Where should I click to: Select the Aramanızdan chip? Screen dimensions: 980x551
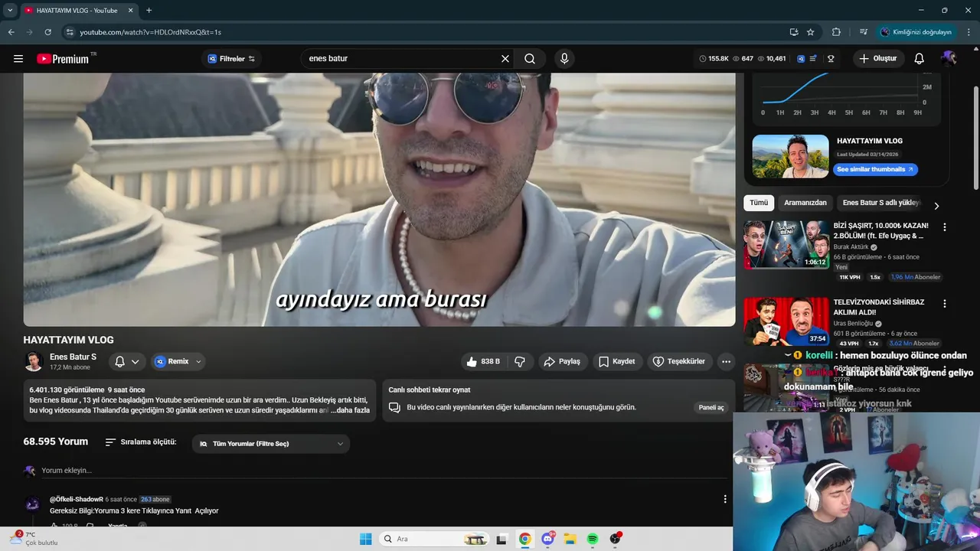click(x=805, y=203)
